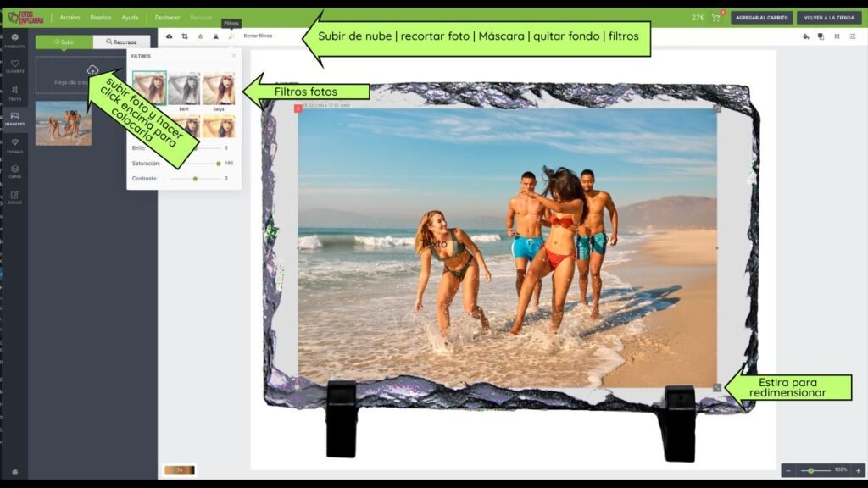Click the star mask toolbar icon
This screenshot has height=488, width=868.
pyautogui.click(x=200, y=36)
